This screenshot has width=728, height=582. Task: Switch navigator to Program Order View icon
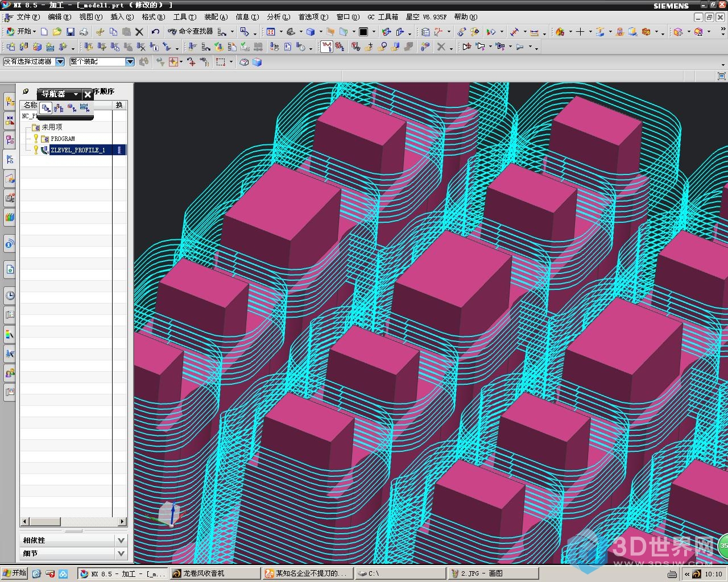coord(46,108)
